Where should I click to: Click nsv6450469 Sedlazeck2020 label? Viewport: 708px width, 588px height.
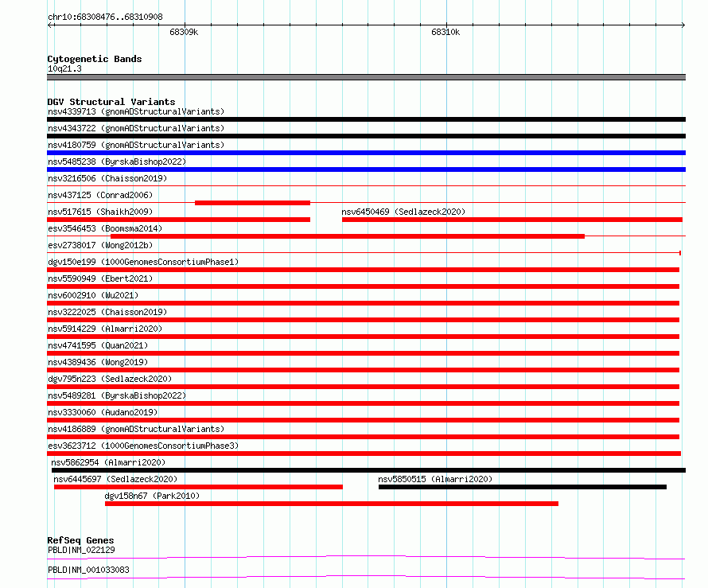pos(403,212)
